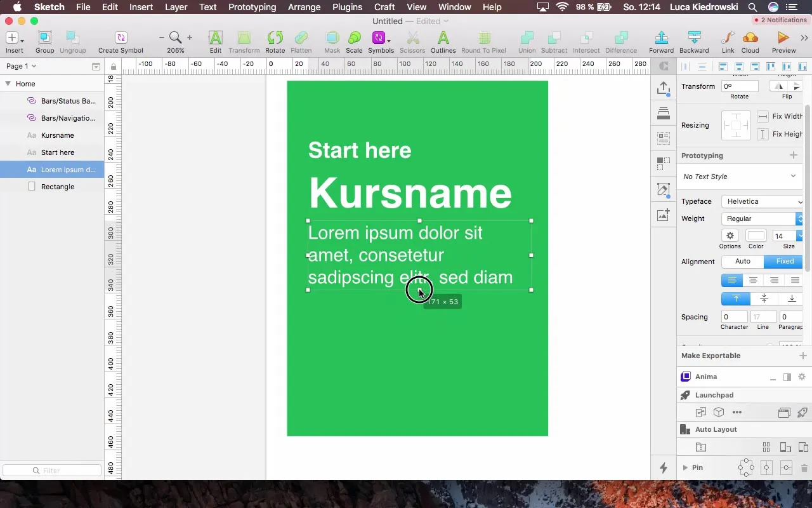Image resolution: width=812 pixels, height=508 pixels.
Task: Open the Prototyping menu
Action: click(x=252, y=7)
